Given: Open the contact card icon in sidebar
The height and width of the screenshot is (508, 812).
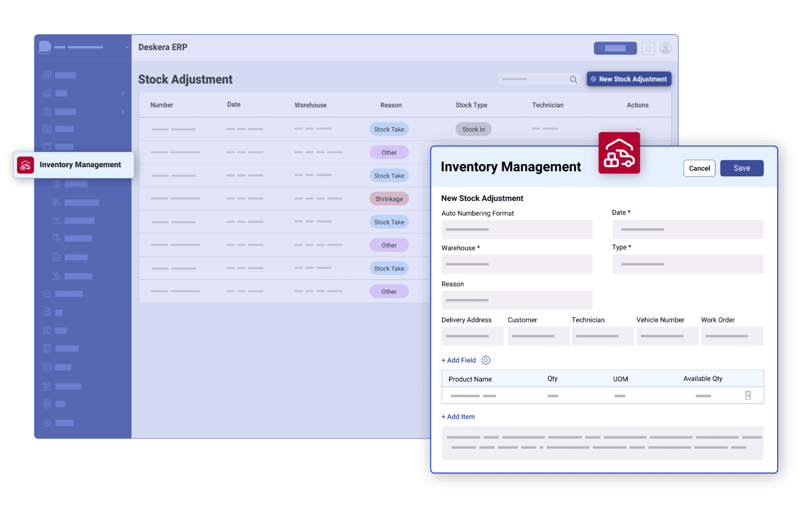Looking at the screenshot, I should point(47,129).
